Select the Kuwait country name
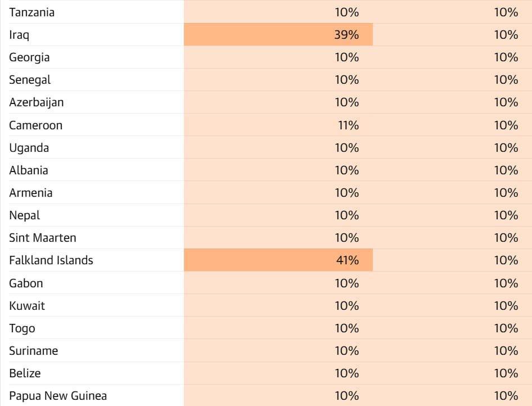 pyautogui.click(x=27, y=306)
